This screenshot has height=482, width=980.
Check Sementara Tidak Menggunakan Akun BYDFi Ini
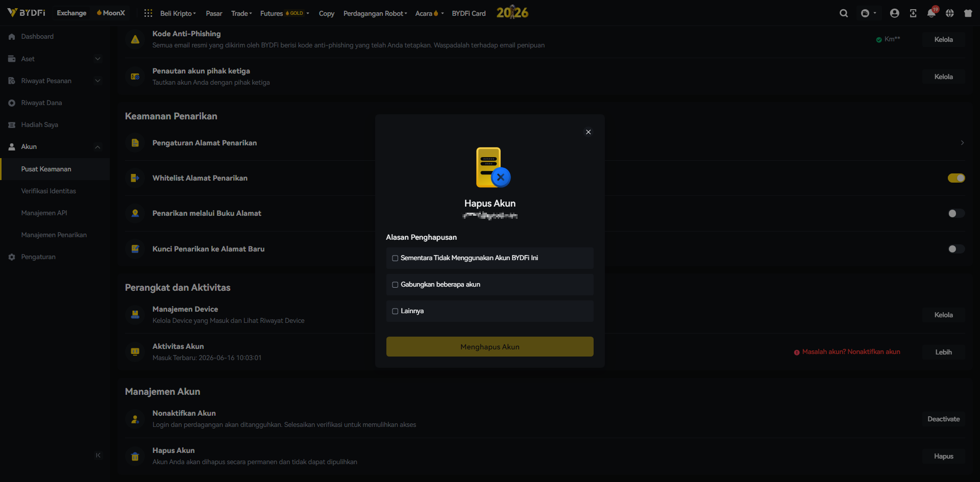(395, 258)
